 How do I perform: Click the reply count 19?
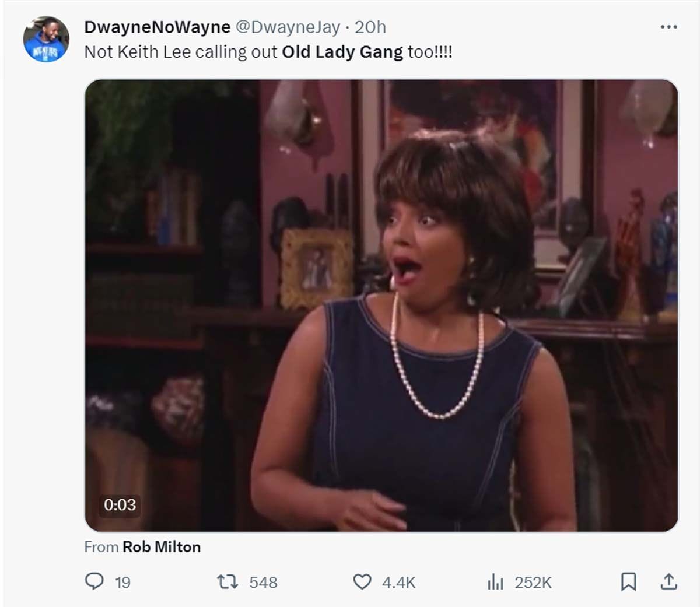123,583
